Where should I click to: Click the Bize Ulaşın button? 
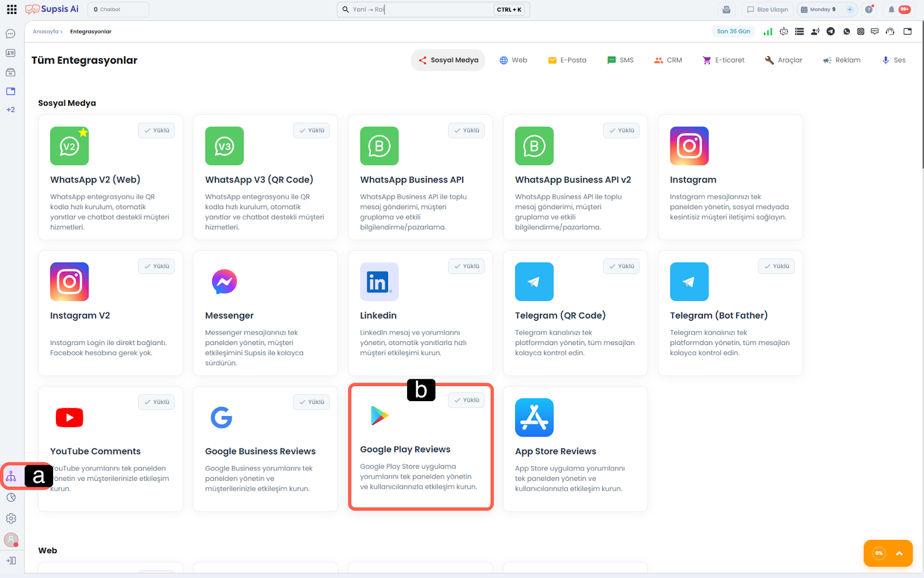pyautogui.click(x=767, y=9)
